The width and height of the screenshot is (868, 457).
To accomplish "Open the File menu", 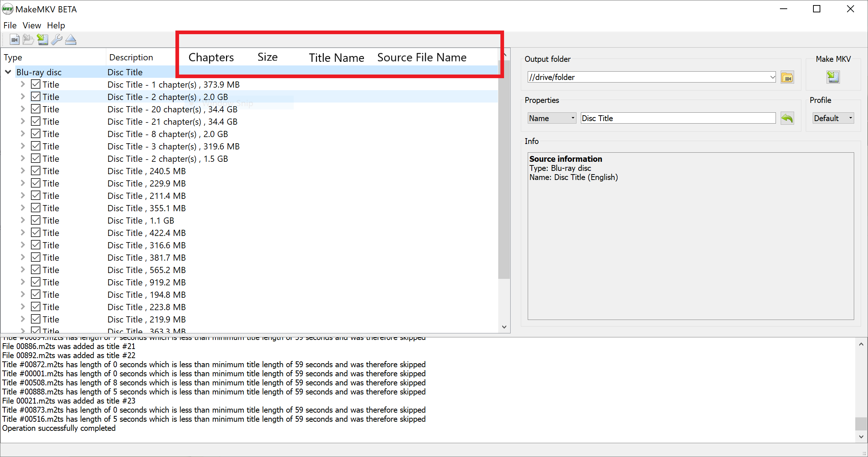I will click(10, 25).
